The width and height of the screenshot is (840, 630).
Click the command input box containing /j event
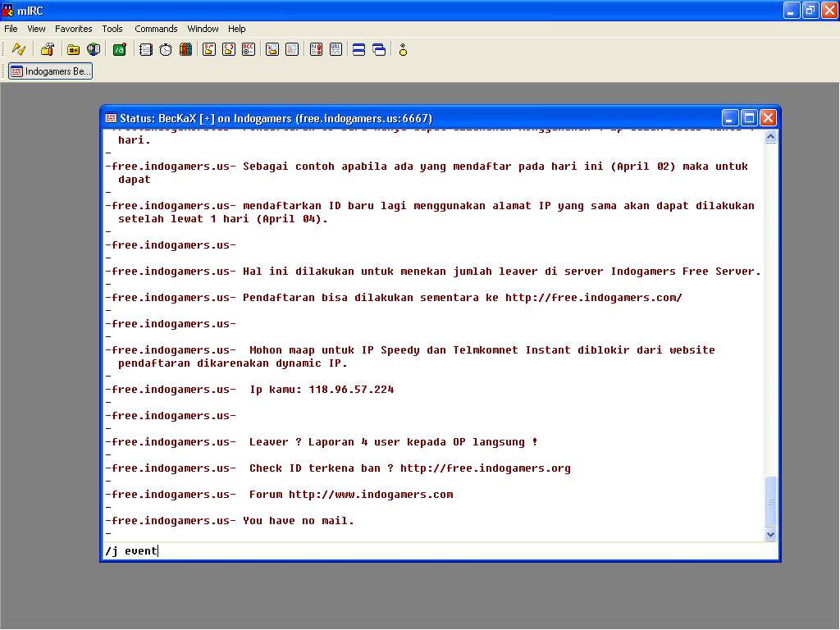tap(441, 550)
